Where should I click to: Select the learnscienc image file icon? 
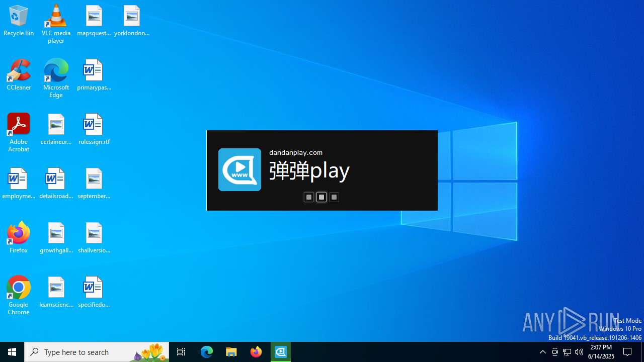[x=56, y=292]
